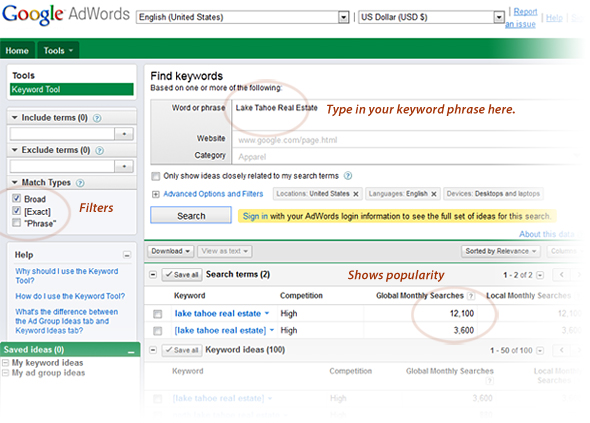Open page-range dropdown for 1 - 2 of 2
Viewport: 590px width, 423px height.
pos(540,275)
